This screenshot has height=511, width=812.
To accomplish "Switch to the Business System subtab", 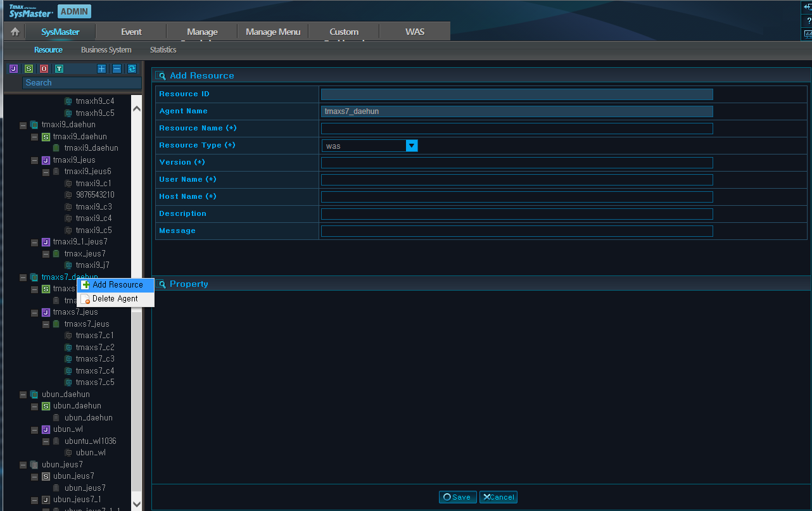I will point(106,49).
